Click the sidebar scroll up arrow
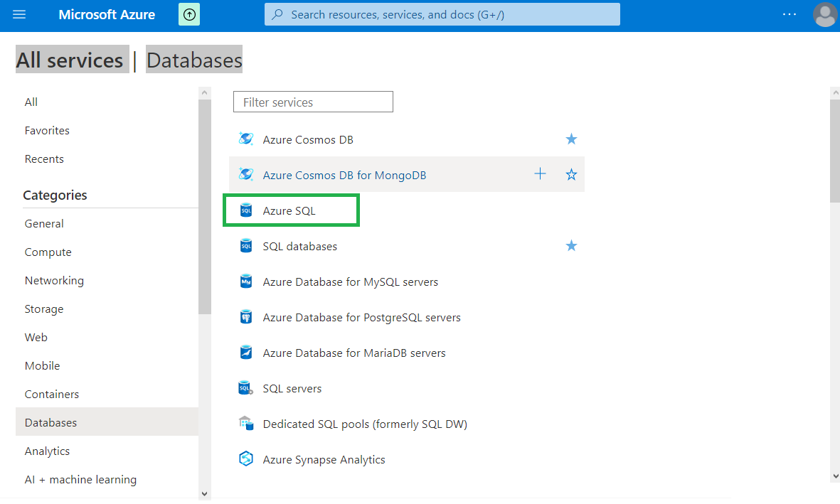Image resolution: width=840 pixels, height=504 pixels. [205, 92]
